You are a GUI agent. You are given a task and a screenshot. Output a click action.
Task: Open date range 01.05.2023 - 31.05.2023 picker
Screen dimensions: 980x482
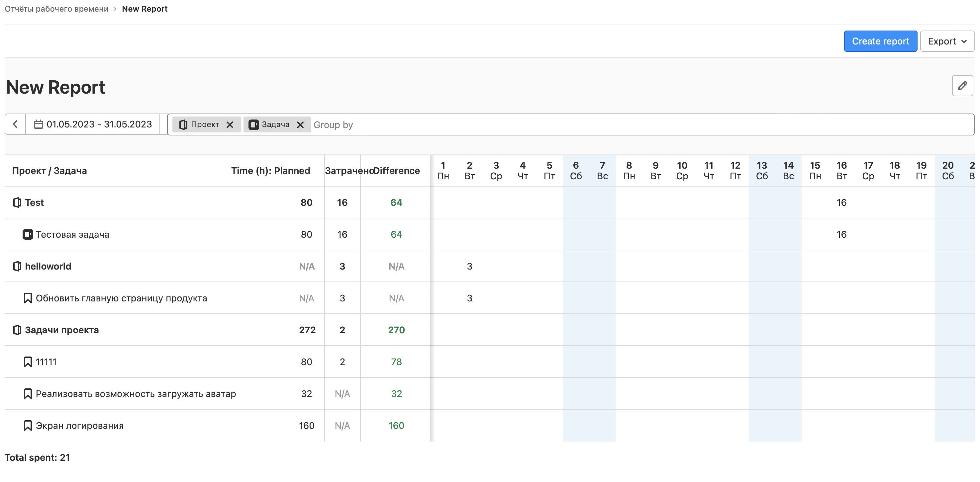coord(99,124)
